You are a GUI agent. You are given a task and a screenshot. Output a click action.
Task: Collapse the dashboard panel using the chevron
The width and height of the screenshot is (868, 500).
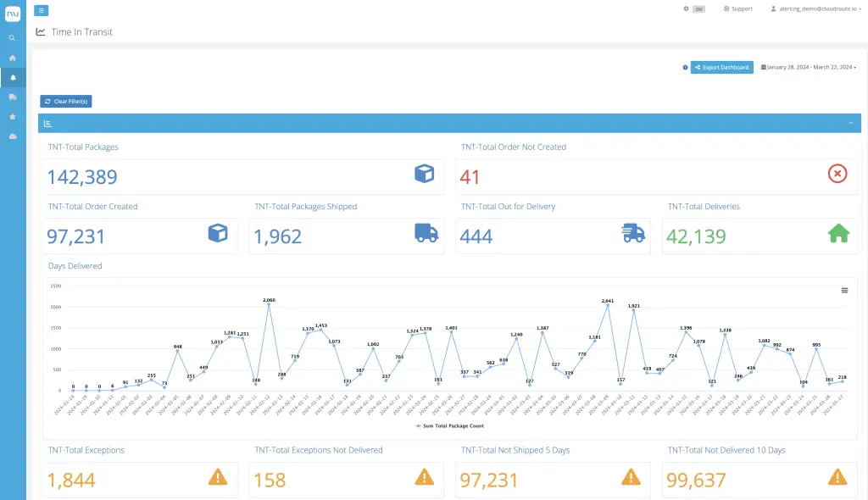click(850, 124)
